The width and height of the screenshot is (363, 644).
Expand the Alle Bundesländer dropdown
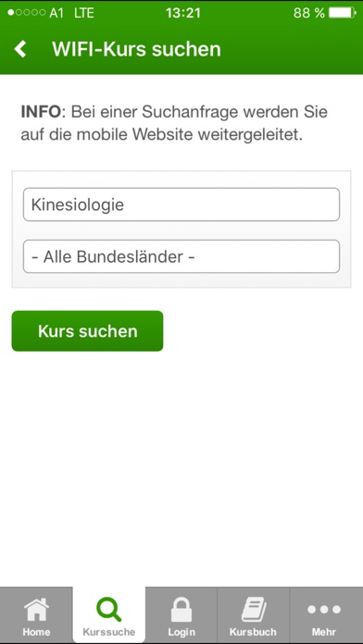(x=181, y=256)
